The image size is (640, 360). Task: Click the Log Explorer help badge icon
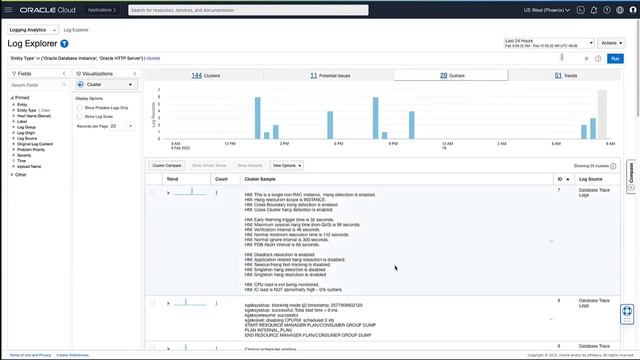tap(64, 44)
